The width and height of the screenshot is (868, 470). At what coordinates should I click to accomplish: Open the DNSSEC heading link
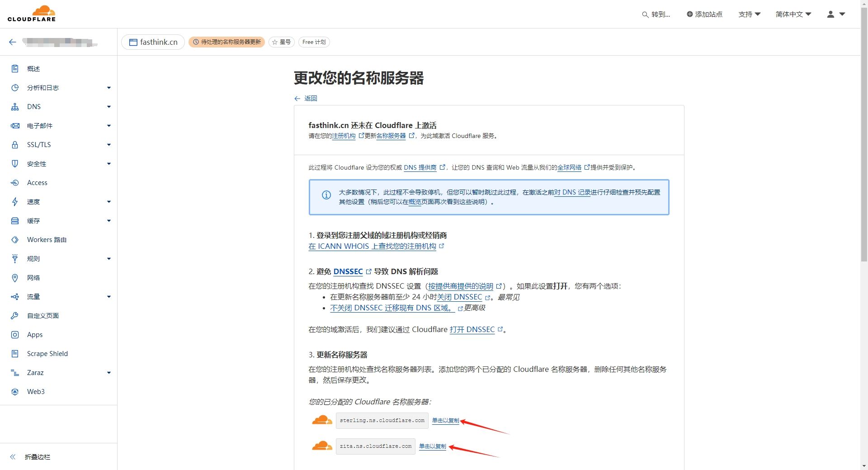(x=348, y=271)
